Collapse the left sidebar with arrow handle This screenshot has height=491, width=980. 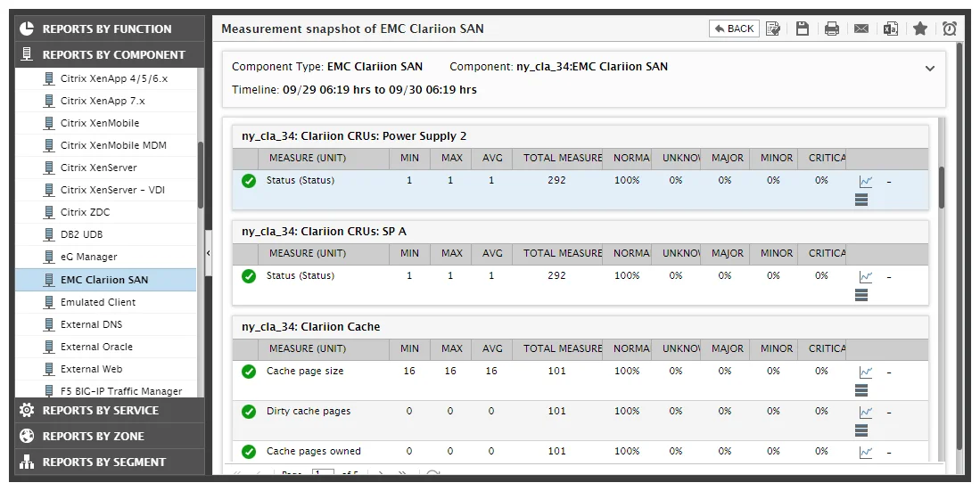coord(208,253)
